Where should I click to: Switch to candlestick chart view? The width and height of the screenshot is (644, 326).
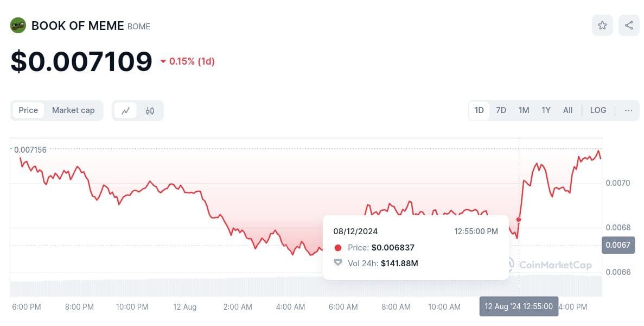[150, 110]
